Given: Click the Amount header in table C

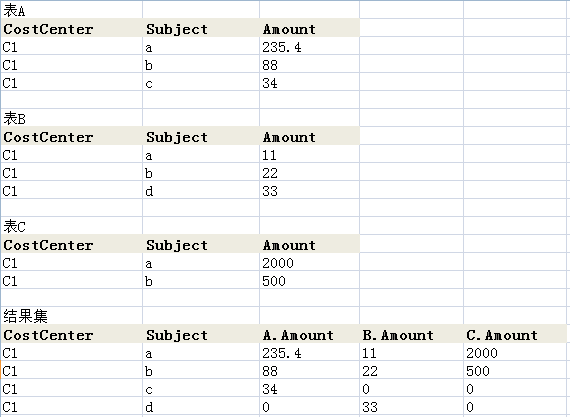Looking at the screenshot, I should coord(310,244).
